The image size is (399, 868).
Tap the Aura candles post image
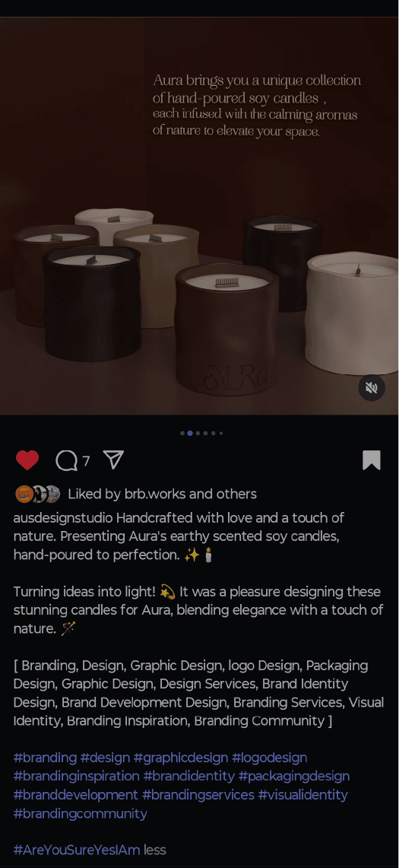[199, 216]
